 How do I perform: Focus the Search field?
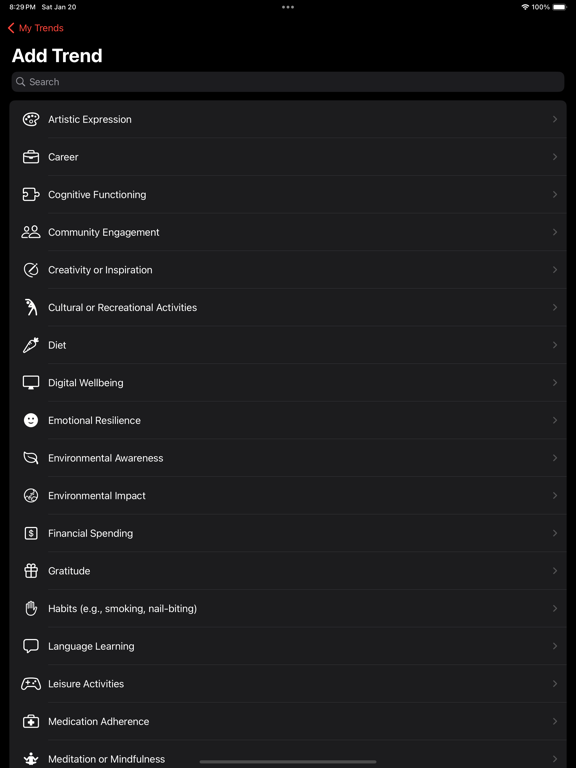click(x=288, y=82)
